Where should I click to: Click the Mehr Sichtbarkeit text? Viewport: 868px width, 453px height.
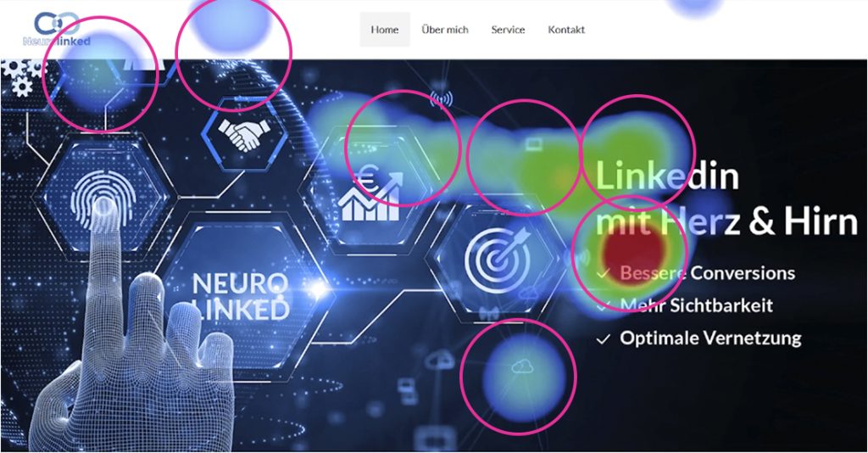[697, 305]
